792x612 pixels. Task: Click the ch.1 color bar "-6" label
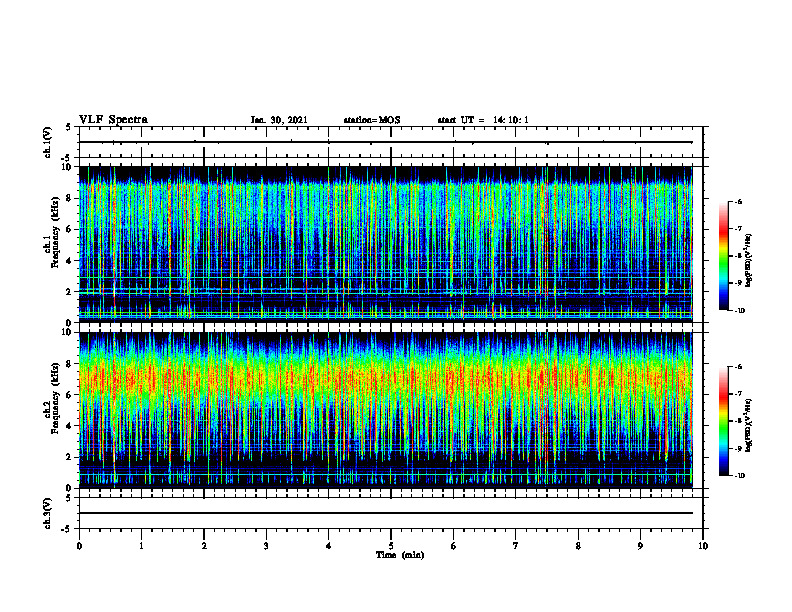point(738,201)
